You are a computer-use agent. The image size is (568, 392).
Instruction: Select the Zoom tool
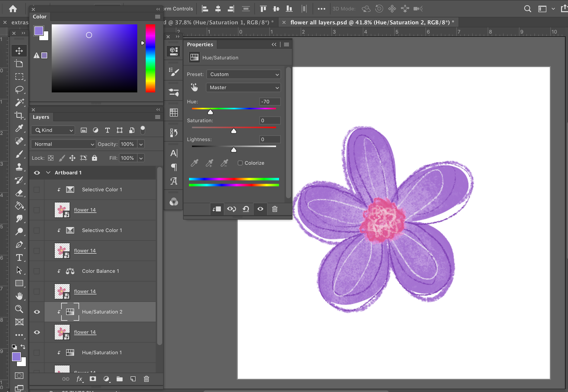(19, 309)
